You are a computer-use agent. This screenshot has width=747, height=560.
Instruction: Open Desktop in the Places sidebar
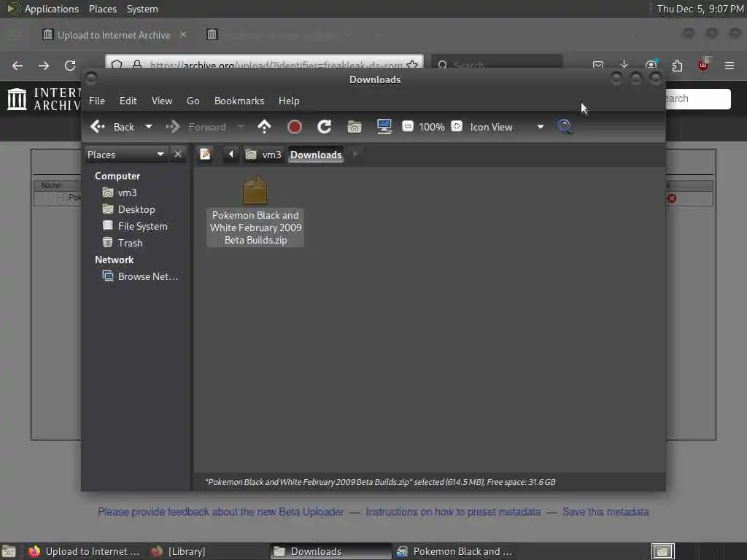136,209
